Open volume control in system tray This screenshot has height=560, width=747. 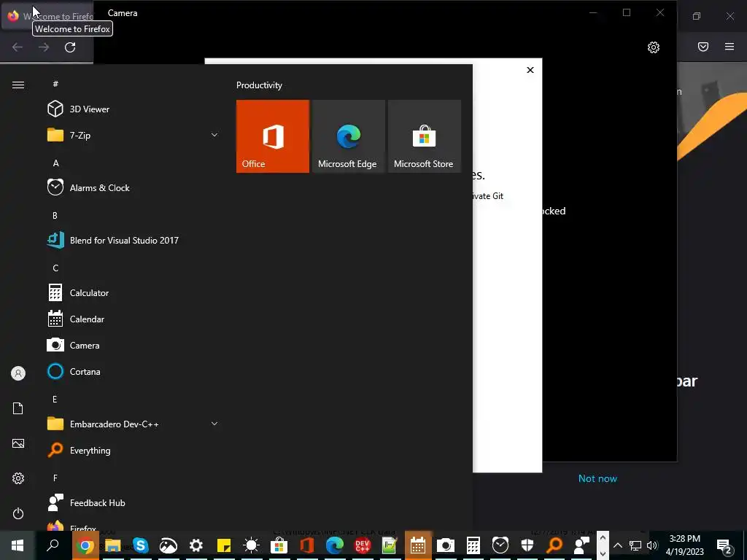point(652,545)
